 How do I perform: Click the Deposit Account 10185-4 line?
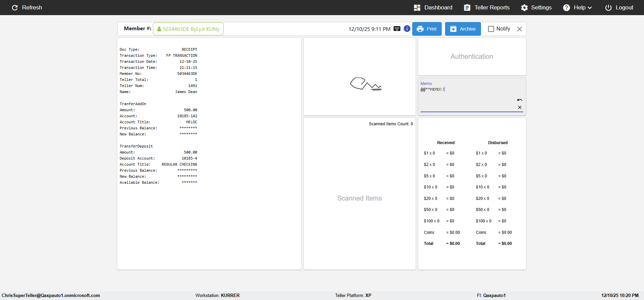(158, 158)
